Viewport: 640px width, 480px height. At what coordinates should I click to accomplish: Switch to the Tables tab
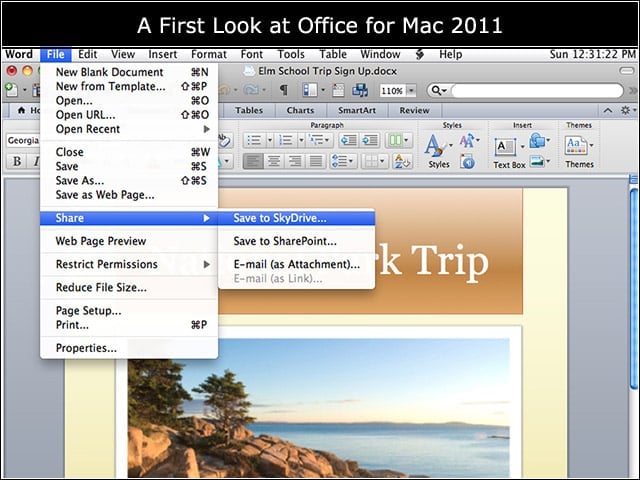point(249,110)
